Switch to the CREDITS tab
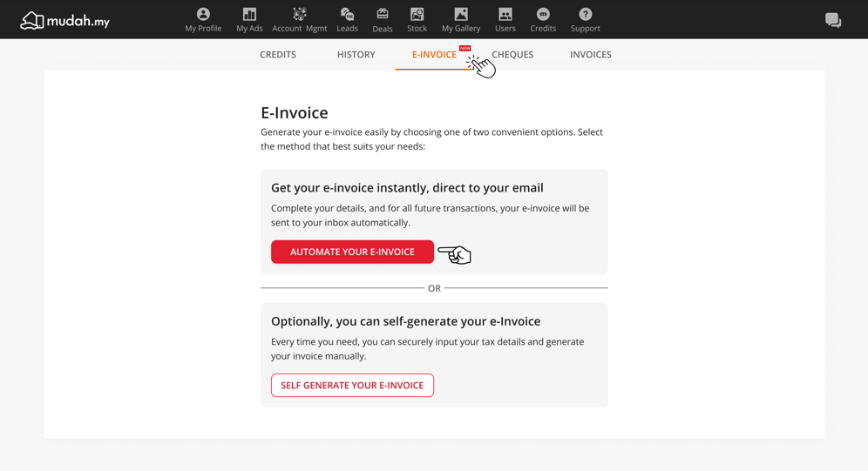This screenshot has height=471, width=868. click(278, 55)
